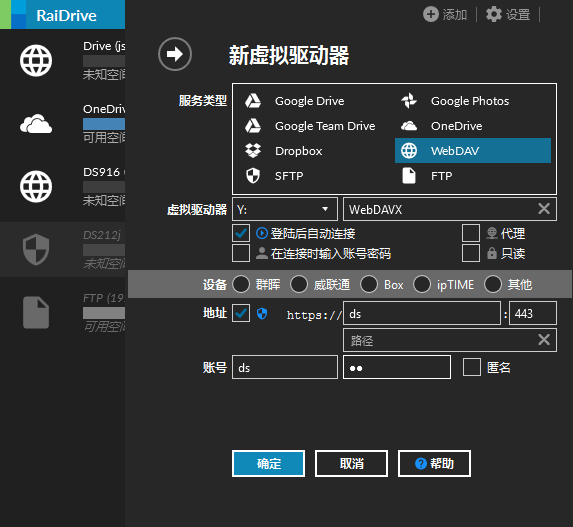Clear the WebDAVX drive name field
Viewport: 573px width, 527px height.
coord(544,209)
